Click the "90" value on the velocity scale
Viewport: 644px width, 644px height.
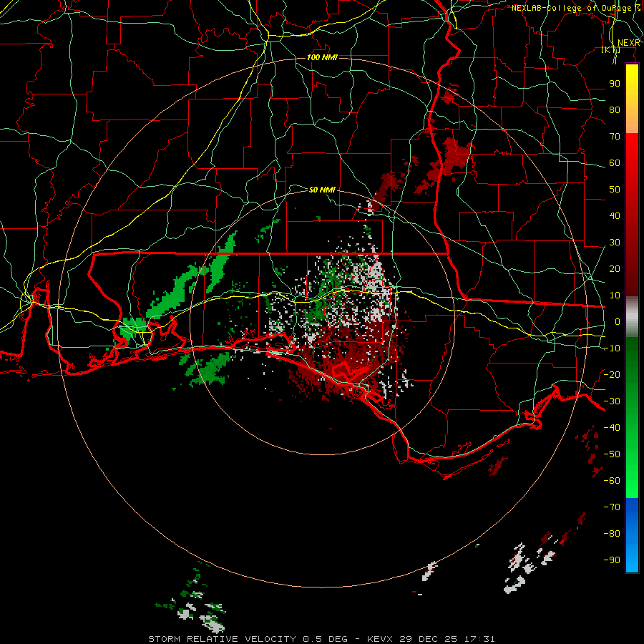[x=615, y=84]
